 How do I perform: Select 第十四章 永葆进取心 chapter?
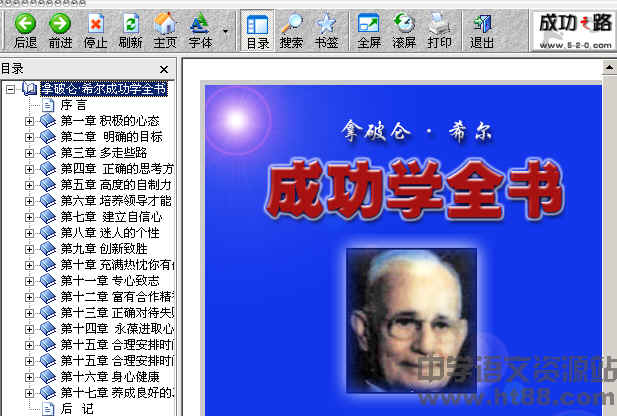117,329
